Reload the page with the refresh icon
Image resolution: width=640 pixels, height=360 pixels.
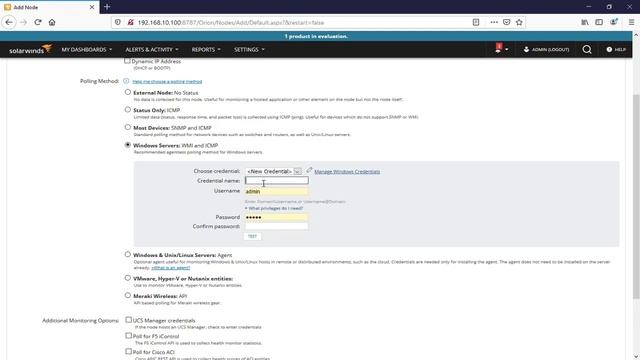38,22
